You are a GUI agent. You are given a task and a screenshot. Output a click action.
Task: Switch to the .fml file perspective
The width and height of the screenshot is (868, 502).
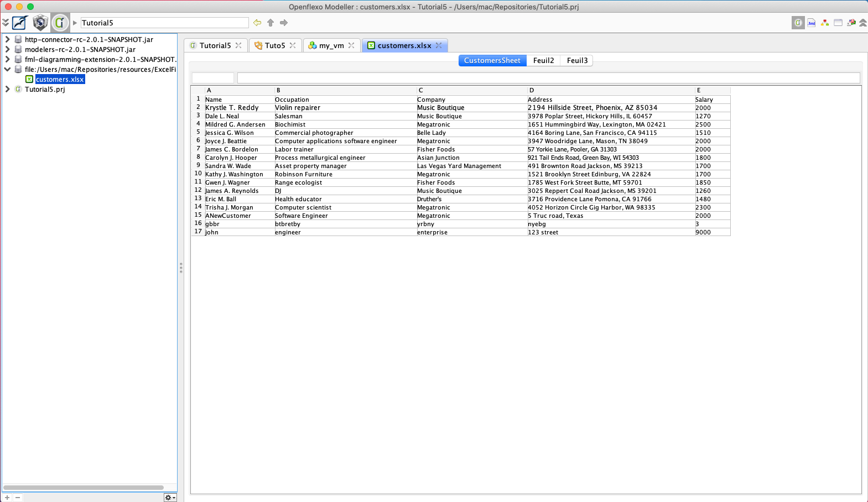[x=812, y=23]
